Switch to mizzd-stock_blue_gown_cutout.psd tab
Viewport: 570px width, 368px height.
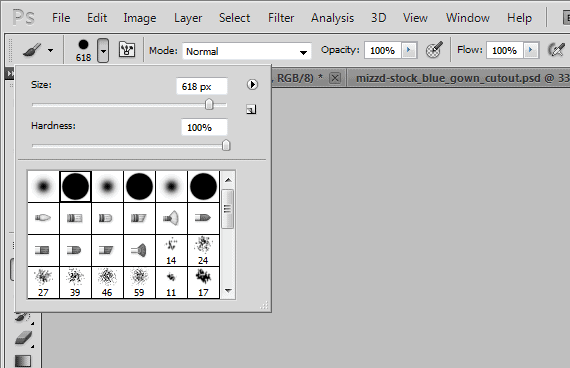coord(460,78)
